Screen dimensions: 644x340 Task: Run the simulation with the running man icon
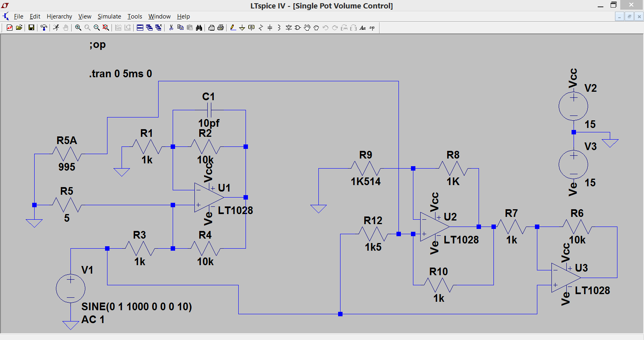[56, 28]
